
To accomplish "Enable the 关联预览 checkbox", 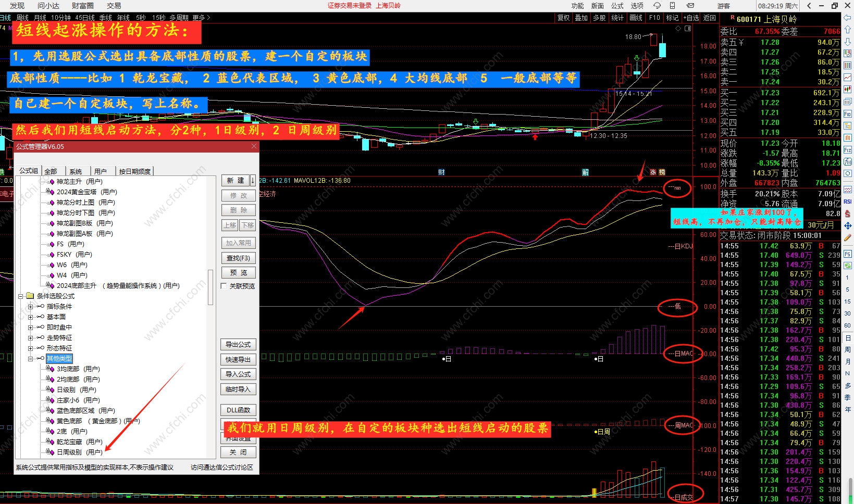I will click(224, 286).
